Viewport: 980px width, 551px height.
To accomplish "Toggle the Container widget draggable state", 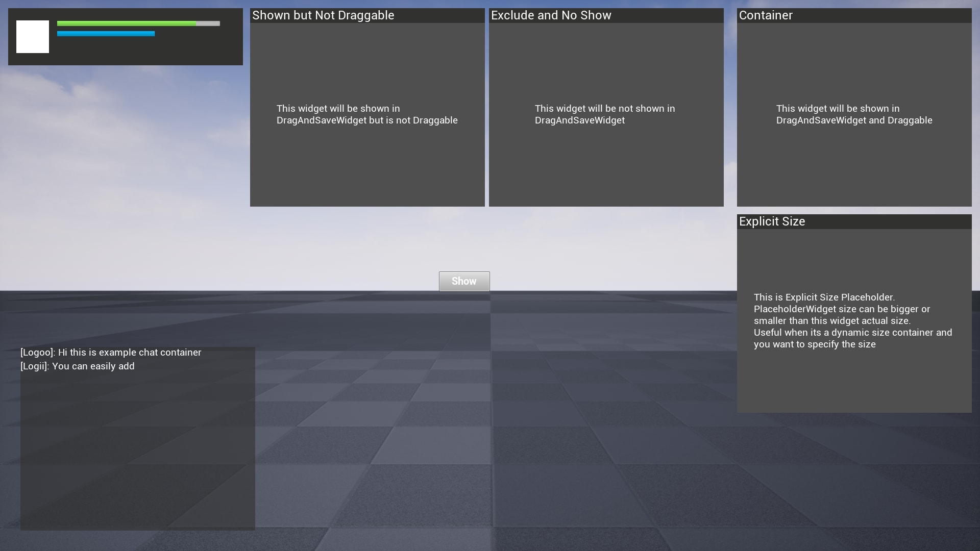I will (x=854, y=15).
